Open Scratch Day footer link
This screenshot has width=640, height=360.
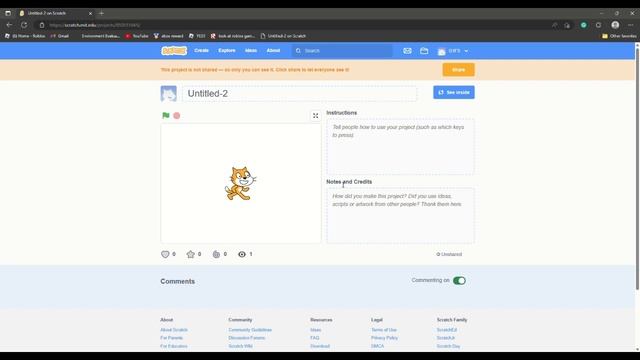click(x=448, y=346)
